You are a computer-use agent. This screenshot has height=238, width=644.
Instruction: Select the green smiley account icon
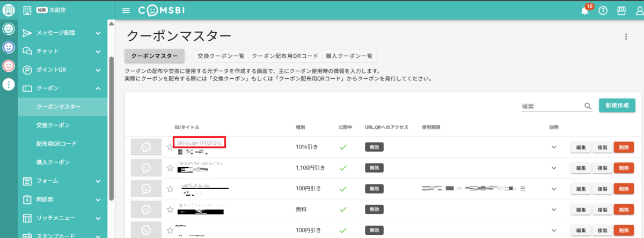tap(9, 28)
